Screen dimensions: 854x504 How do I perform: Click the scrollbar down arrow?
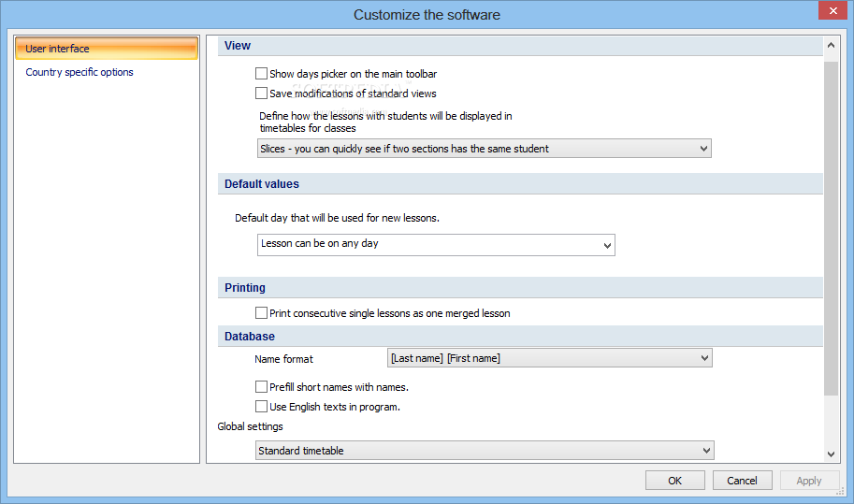[831, 454]
